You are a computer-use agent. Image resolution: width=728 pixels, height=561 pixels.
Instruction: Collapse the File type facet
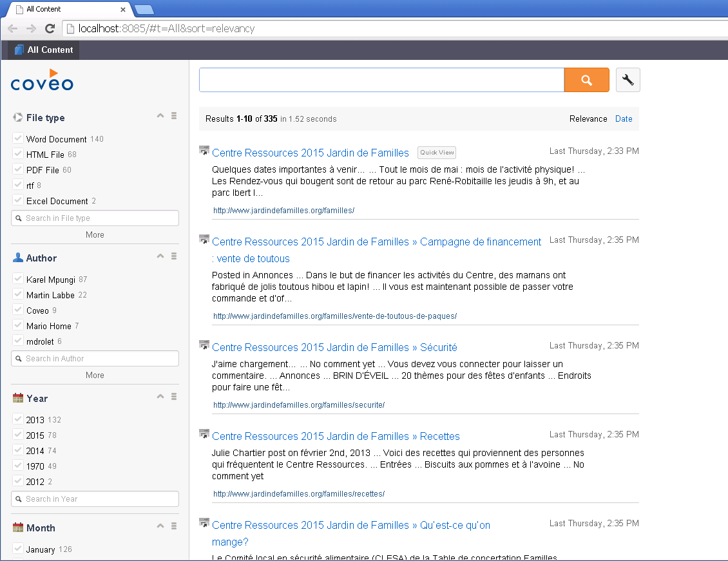160,115
